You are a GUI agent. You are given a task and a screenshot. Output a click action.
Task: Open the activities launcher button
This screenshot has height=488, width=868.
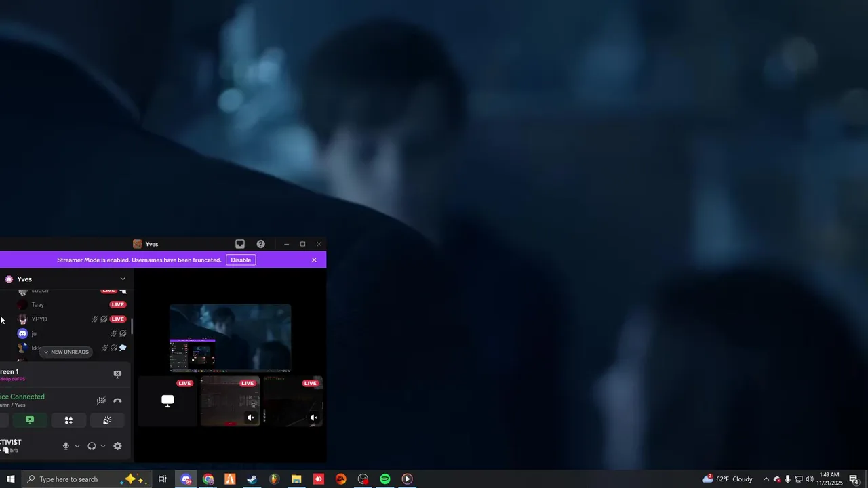68,420
